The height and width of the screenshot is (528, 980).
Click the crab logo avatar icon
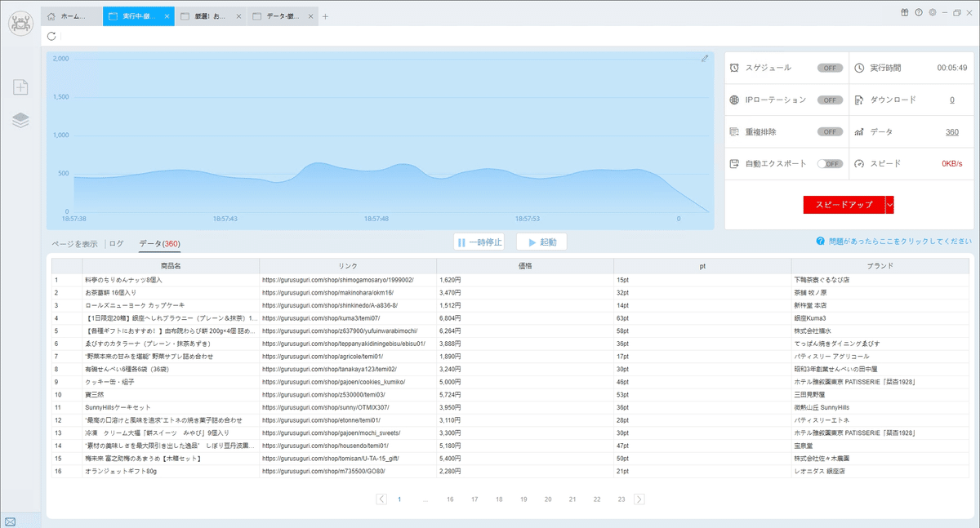point(20,22)
